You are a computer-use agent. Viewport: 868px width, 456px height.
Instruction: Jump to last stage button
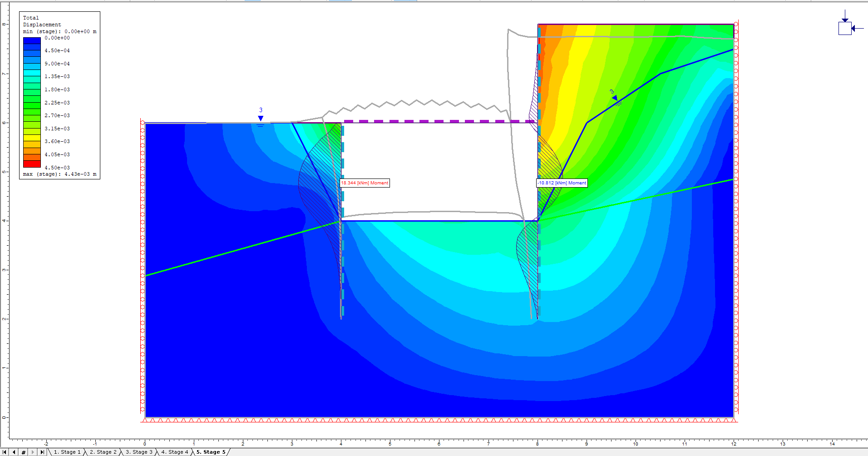click(42, 452)
